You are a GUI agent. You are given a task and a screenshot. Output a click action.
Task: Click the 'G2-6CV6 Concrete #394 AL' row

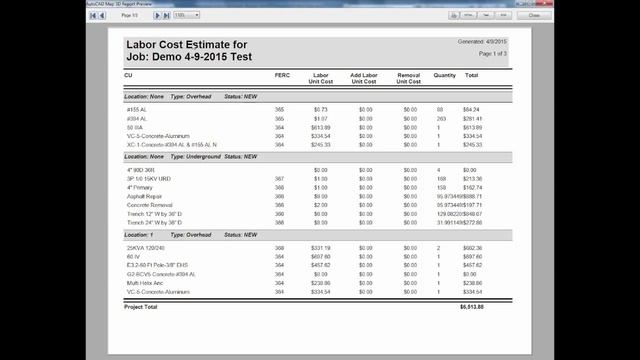(161, 274)
